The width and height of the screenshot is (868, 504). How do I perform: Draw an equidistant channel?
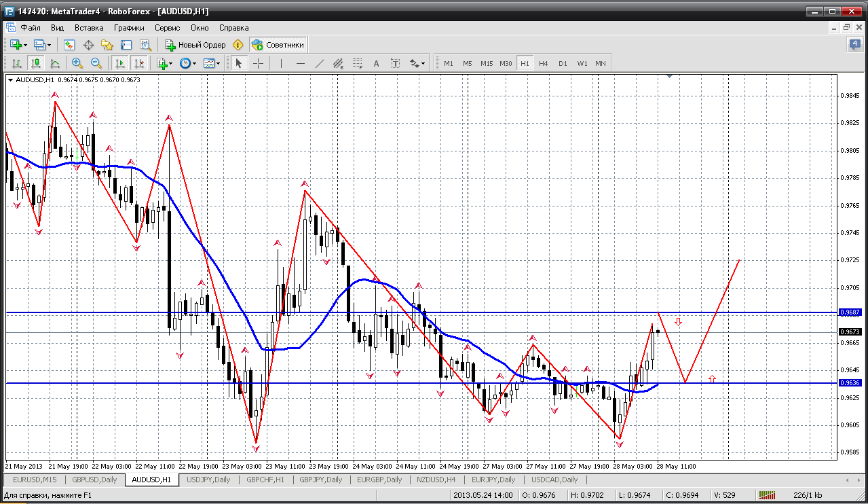click(339, 63)
